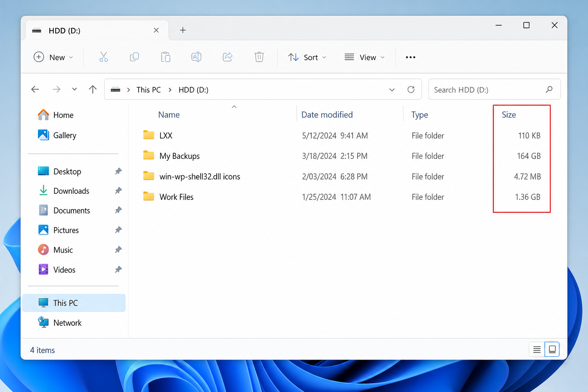Viewport: 588px width, 392px height.
Task: Click the Cut scissors icon
Action: coord(103,57)
